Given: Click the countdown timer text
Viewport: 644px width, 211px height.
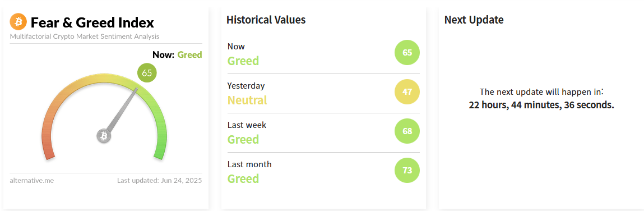Looking at the screenshot, I should coord(541,105).
